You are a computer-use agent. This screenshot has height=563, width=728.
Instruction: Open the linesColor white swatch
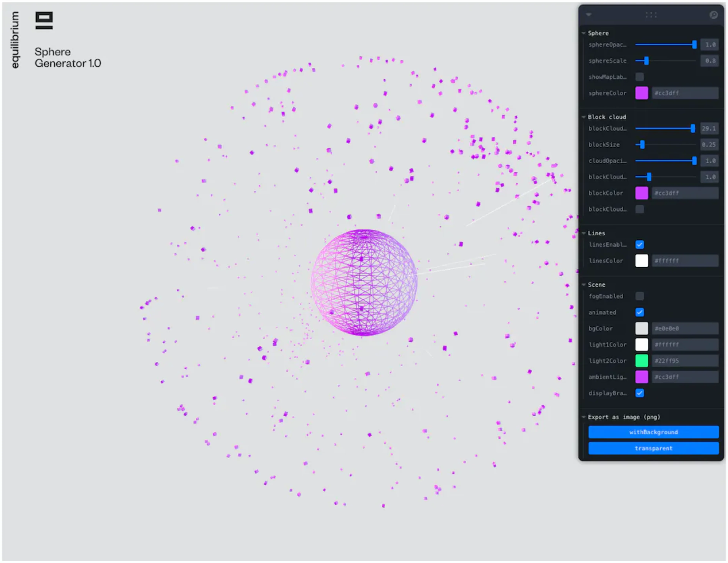click(x=641, y=261)
